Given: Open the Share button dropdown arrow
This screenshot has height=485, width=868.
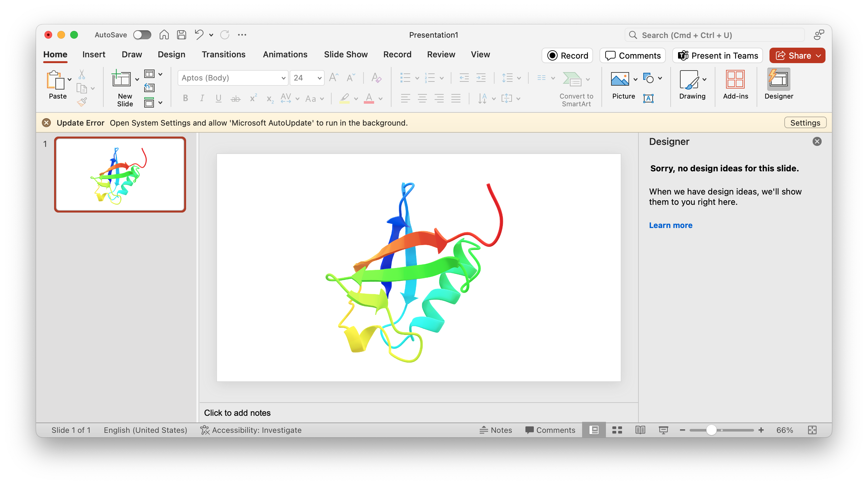Looking at the screenshot, I should coord(819,56).
